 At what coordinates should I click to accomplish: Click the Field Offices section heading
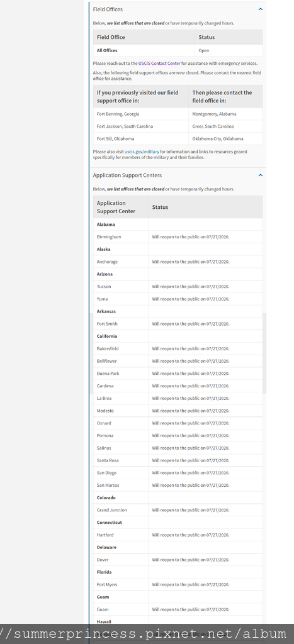tap(108, 9)
